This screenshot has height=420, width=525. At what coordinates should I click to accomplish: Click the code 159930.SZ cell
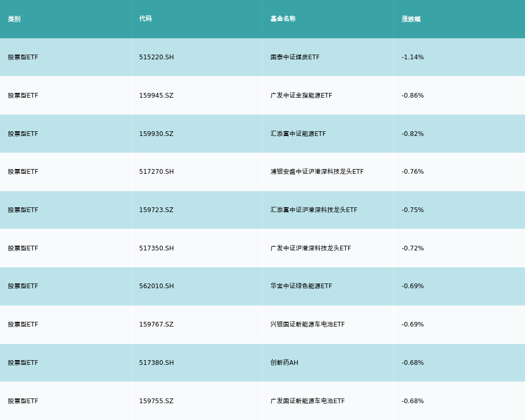156,134
